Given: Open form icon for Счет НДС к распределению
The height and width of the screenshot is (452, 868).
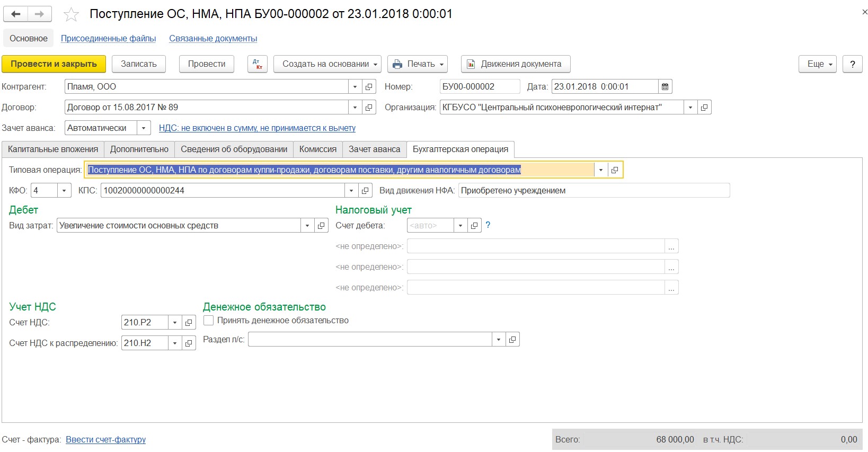Looking at the screenshot, I should click(x=189, y=343).
